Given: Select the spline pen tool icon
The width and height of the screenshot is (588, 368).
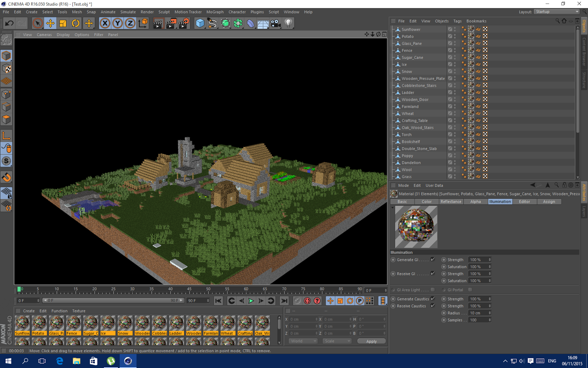Looking at the screenshot, I should click(x=212, y=23).
